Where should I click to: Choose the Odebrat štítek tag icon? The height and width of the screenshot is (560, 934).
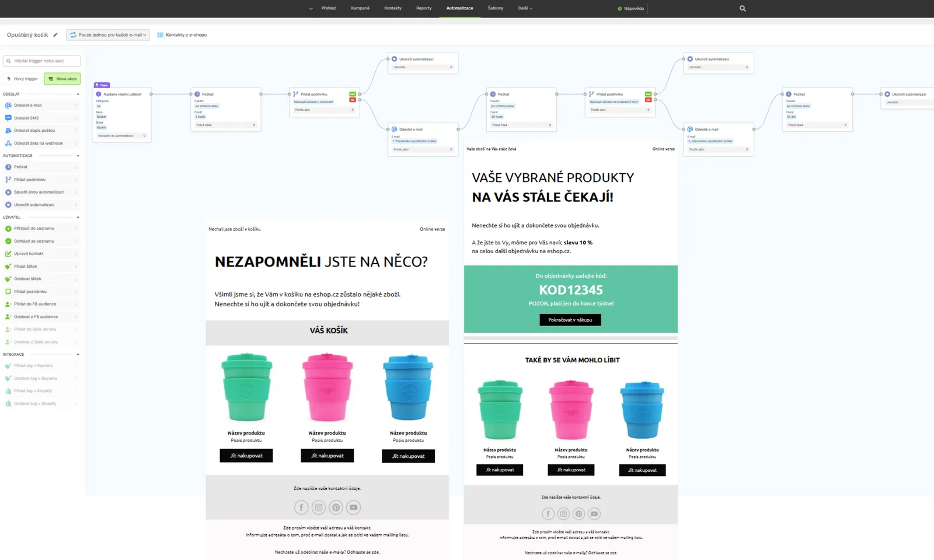tap(8, 279)
